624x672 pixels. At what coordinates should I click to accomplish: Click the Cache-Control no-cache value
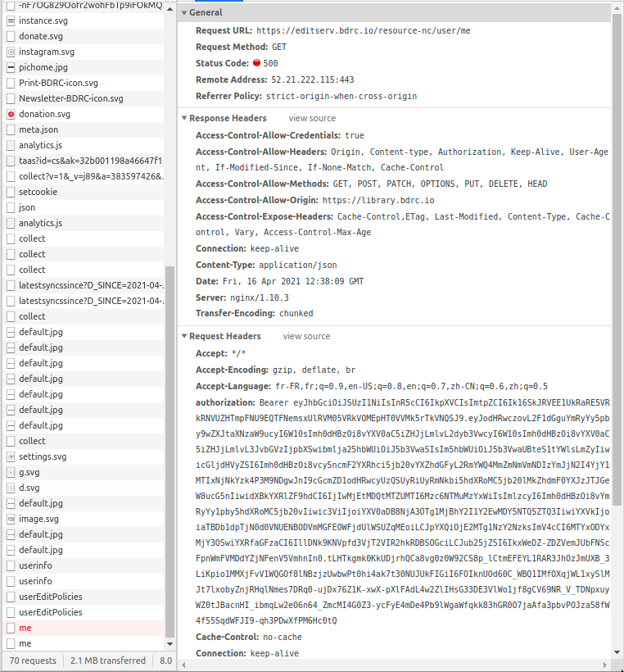click(283, 637)
